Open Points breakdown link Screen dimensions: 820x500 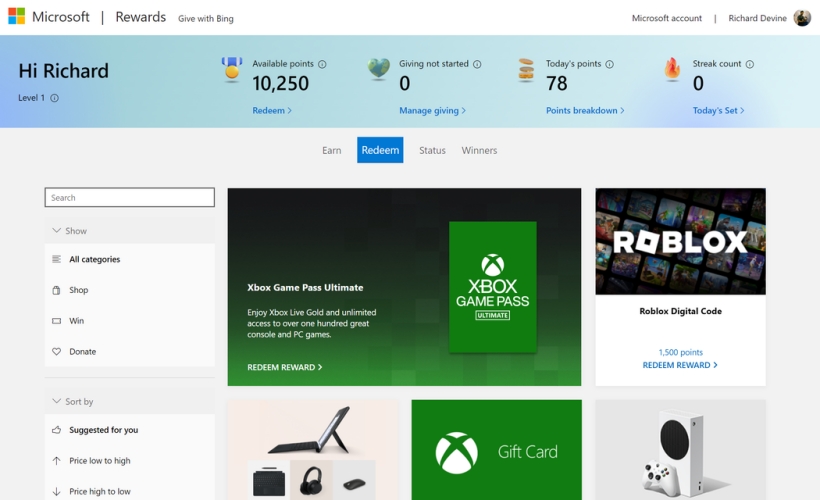(585, 110)
